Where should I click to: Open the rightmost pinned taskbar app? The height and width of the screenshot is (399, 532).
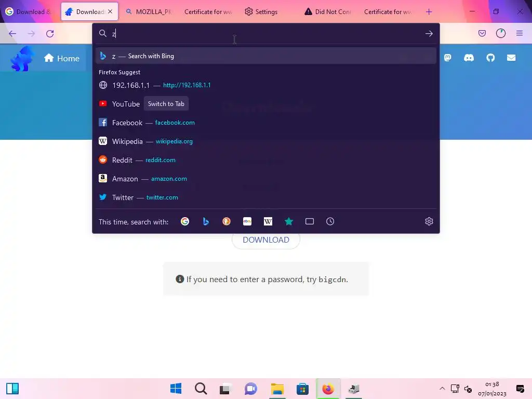(354, 389)
